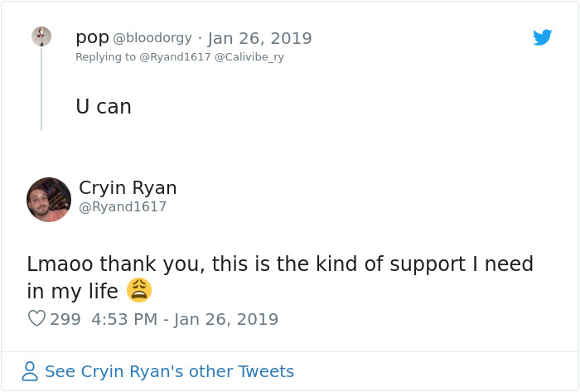The width and height of the screenshot is (580, 392).
Task: Click the Twitter bird logo
Action: pos(543,37)
